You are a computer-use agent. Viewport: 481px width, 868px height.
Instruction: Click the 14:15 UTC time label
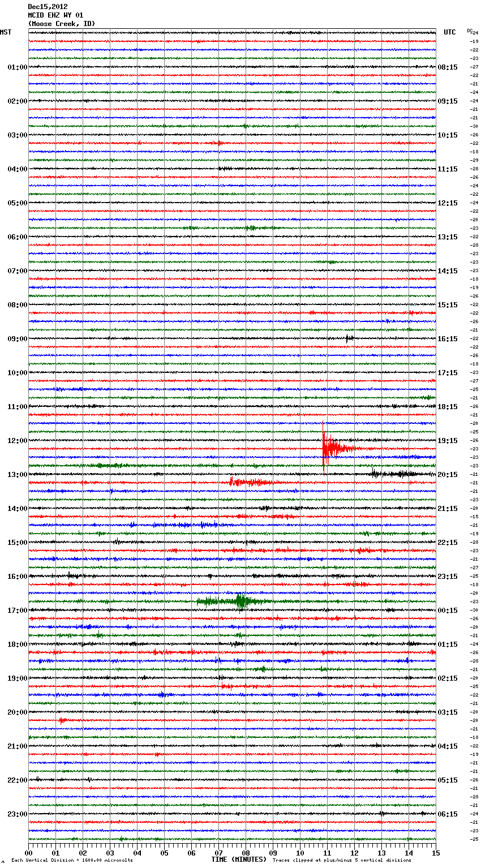click(x=448, y=271)
